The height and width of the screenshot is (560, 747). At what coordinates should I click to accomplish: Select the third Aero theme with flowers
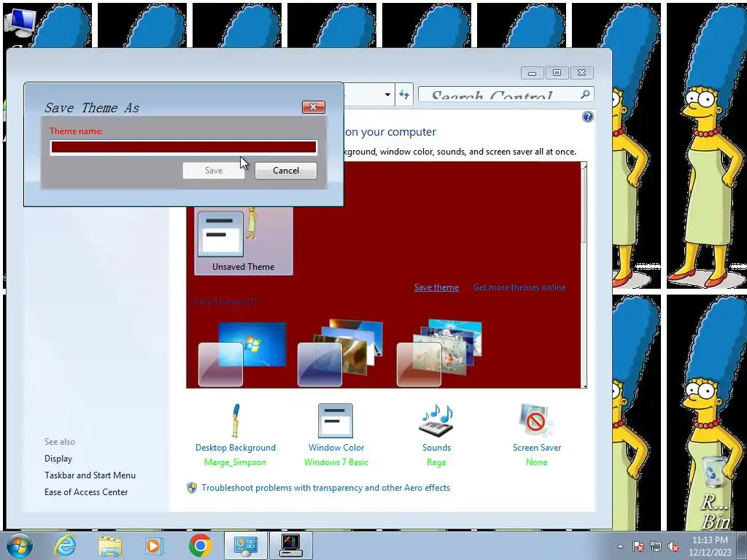point(439,353)
